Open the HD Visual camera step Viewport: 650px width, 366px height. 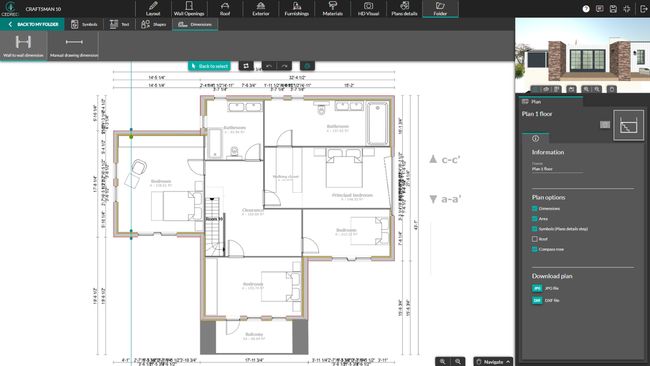click(368, 9)
